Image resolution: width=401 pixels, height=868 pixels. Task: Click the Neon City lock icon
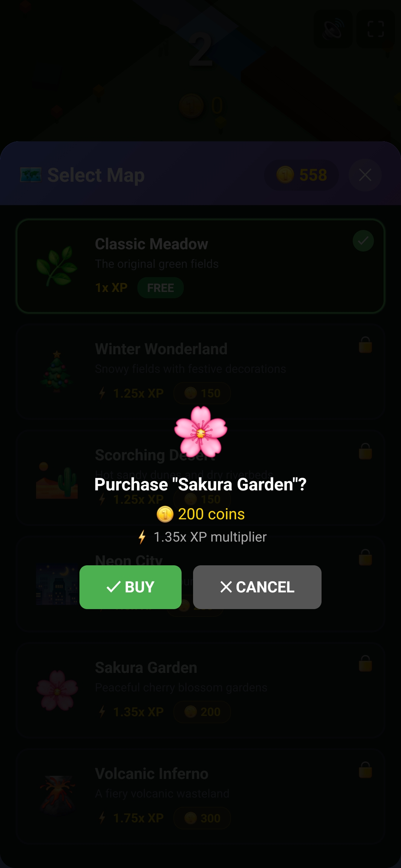pyautogui.click(x=365, y=557)
